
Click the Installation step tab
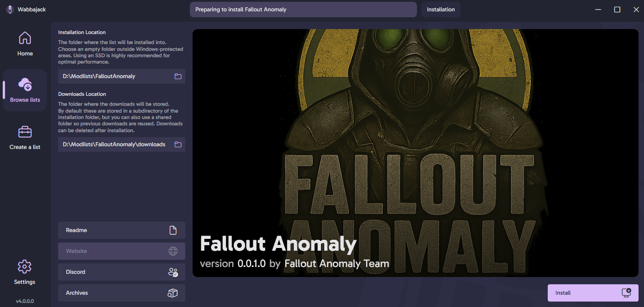(x=441, y=10)
